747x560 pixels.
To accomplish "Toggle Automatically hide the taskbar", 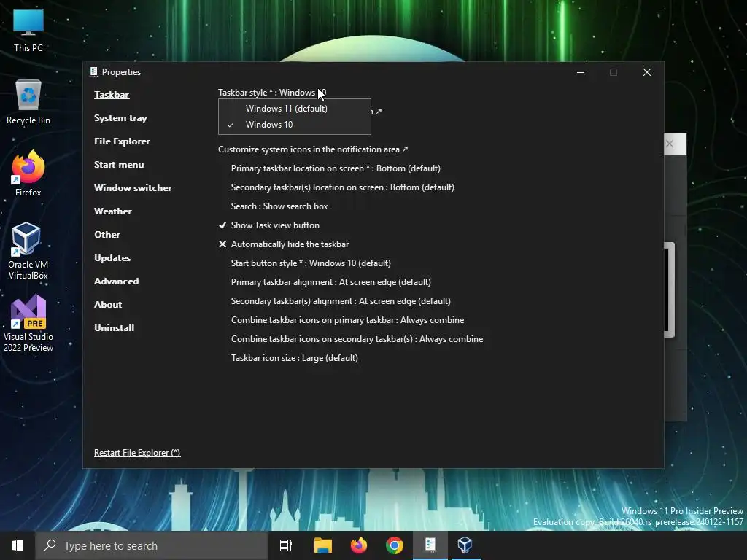I will click(284, 244).
